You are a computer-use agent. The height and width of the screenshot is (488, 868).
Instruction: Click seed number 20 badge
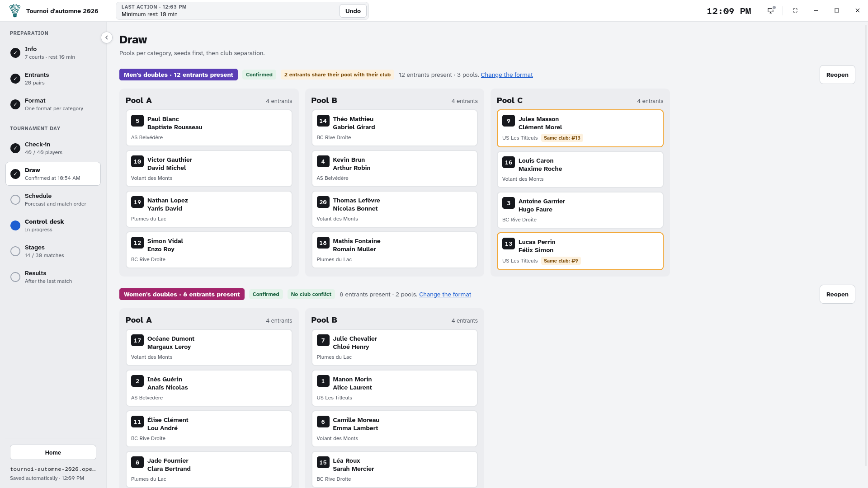323,202
